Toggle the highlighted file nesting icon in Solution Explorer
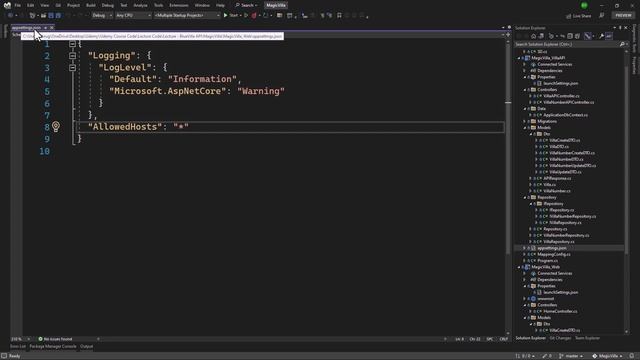The width and height of the screenshot is (640, 360). [x=588, y=36]
